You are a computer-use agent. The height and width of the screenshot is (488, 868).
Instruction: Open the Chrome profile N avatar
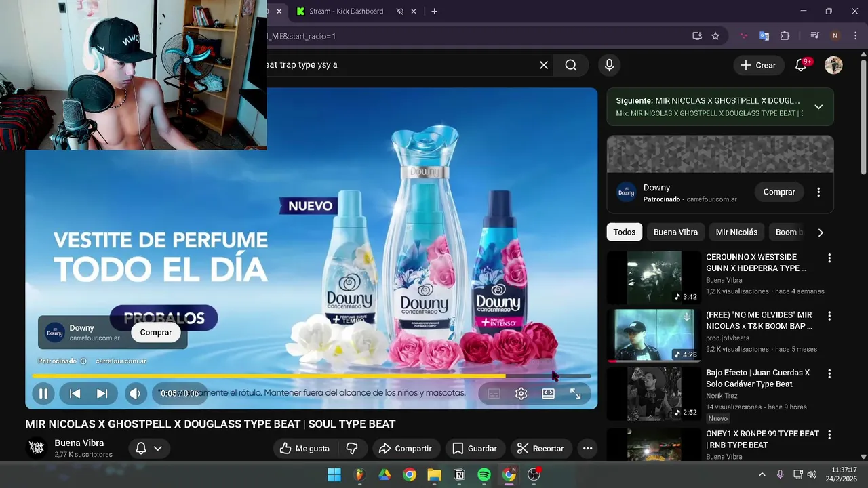click(x=835, y=36)
